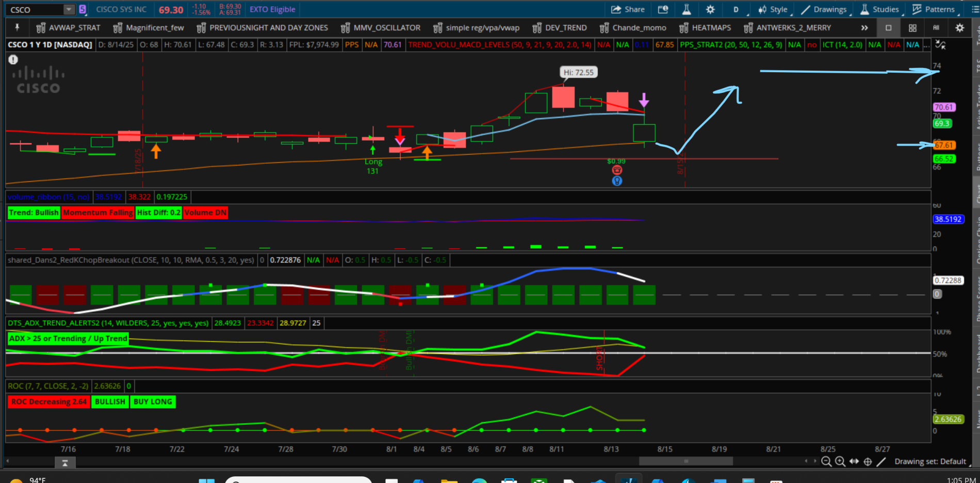The image size is (980, 483).
Task: Click the scroll right arrow near zoom controls
Action: tap(815, 461)
